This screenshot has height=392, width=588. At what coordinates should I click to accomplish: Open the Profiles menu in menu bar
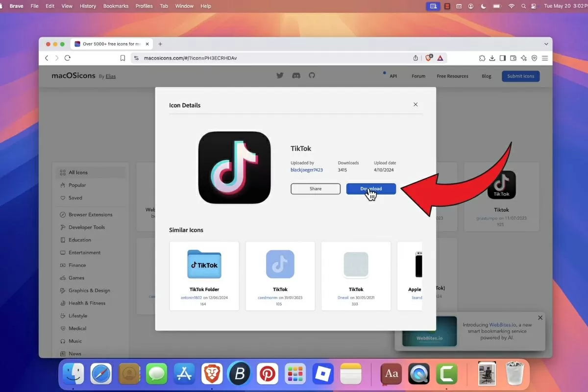[x=144, y=6]
